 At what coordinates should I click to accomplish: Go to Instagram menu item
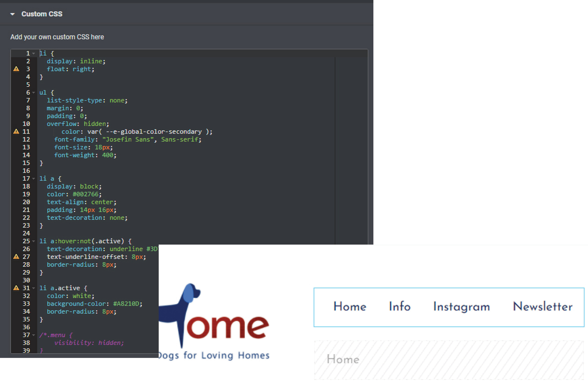461,307
